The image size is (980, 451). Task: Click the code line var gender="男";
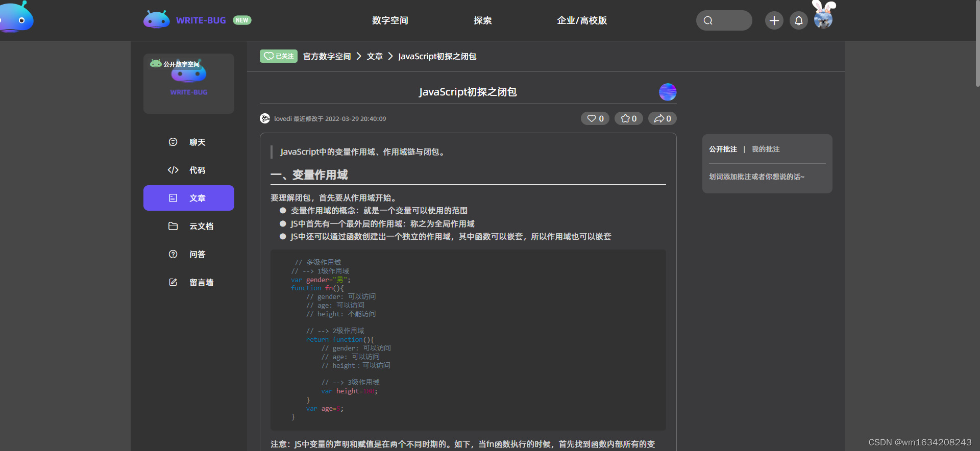[x=321, y=280]
